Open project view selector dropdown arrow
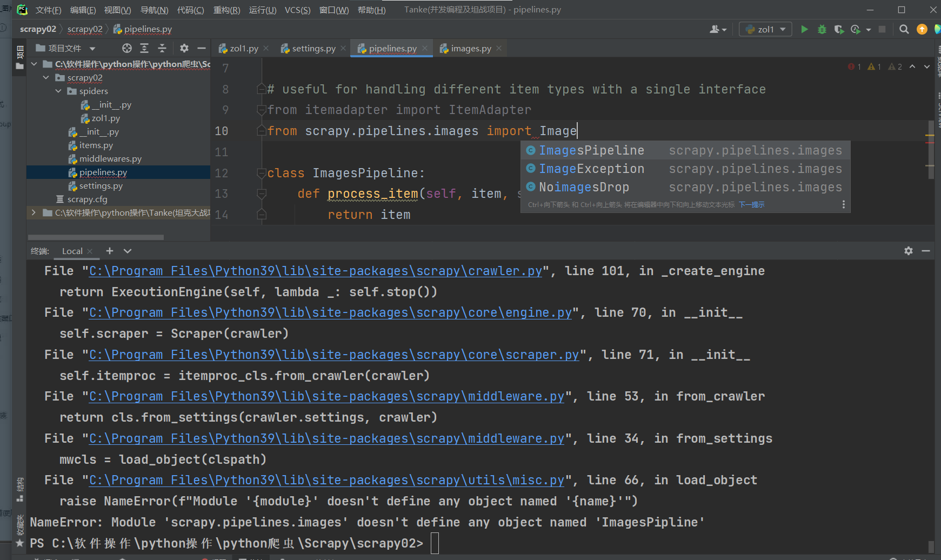The image size is (941, 560). click(x=92, y=49)
